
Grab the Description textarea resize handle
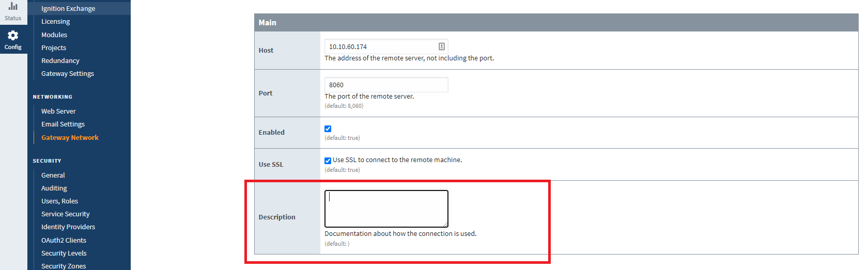[445, 225]
